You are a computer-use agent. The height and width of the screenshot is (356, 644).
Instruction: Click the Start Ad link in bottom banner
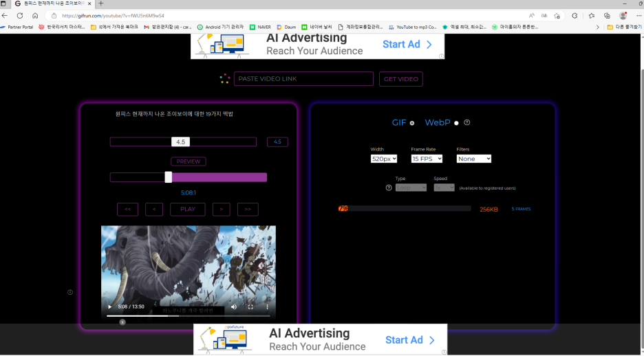(x=410, y=340)
